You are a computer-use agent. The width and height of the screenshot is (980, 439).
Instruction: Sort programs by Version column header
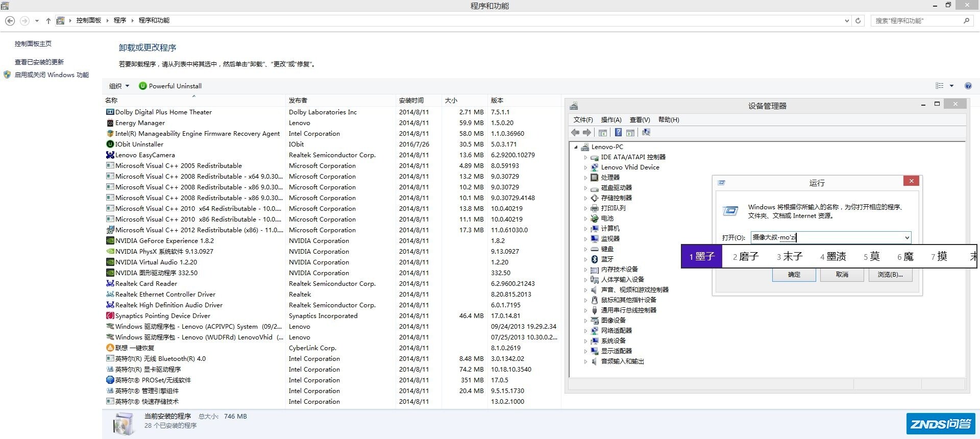coord(524,100)
